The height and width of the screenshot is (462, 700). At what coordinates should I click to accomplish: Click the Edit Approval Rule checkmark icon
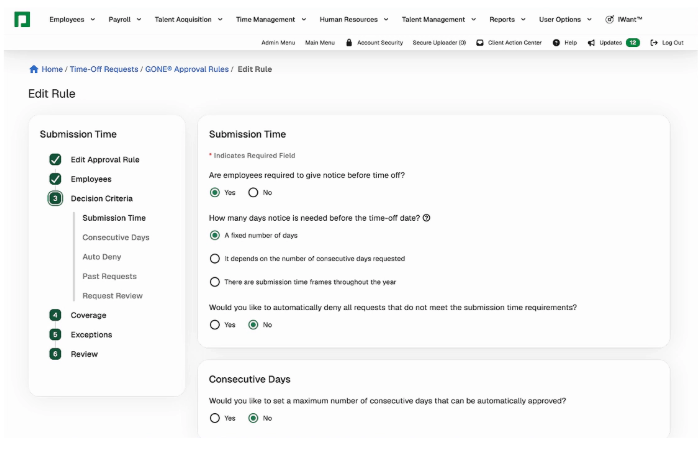click(x=55, y=159)
